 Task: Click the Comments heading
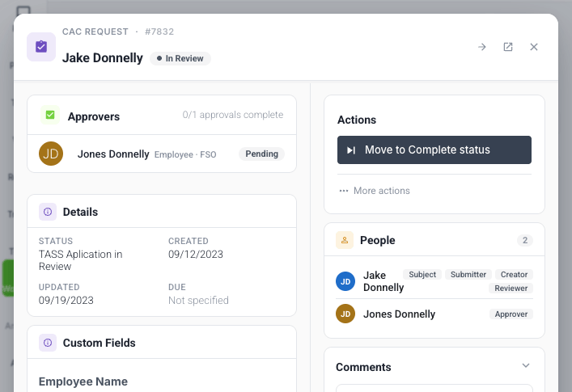[363, 367]
